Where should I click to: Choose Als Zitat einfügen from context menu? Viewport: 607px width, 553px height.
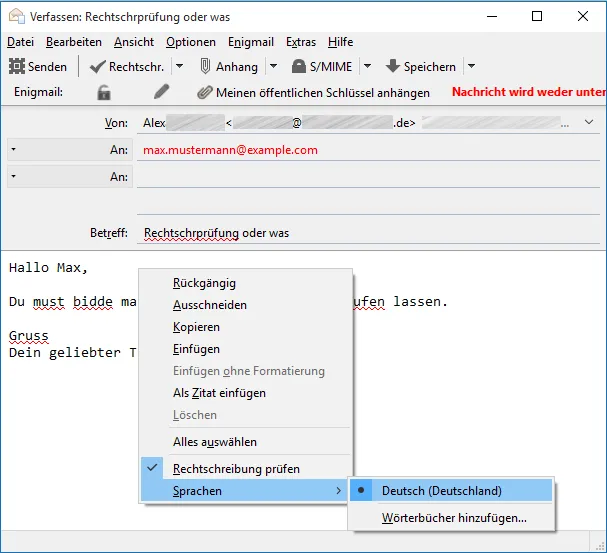219,393
